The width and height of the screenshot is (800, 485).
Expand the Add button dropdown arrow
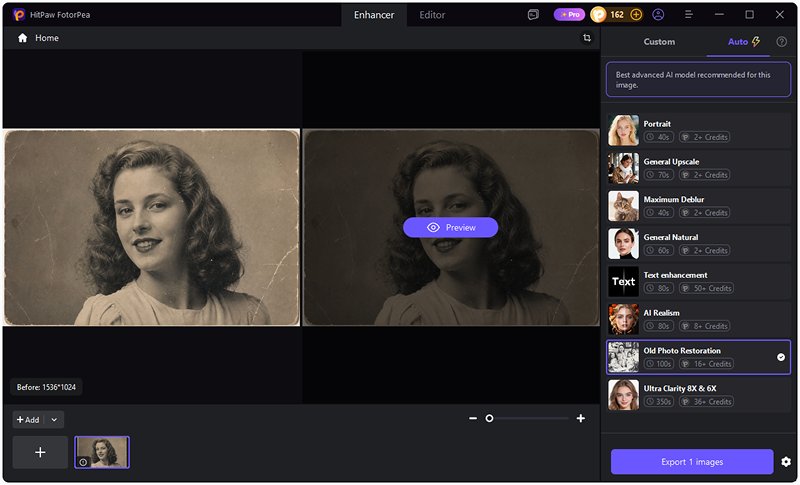pyautogui.click(x=54, y=420)
